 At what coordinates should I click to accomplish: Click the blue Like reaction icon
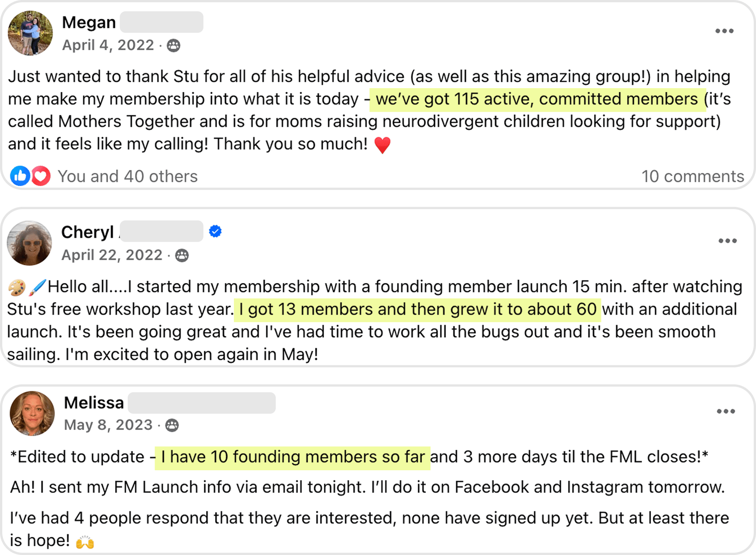click(20, 176)
